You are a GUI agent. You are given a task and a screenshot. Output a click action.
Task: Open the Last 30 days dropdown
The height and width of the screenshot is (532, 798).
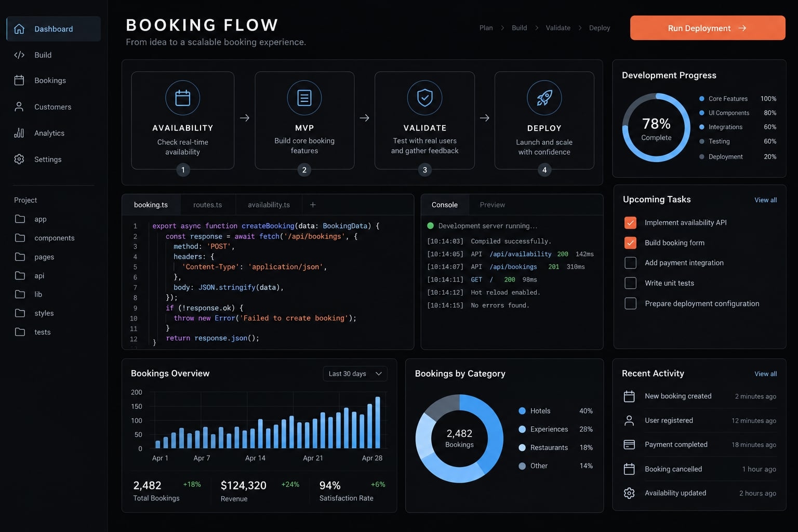pyautogui.click(x=355, y=374)
